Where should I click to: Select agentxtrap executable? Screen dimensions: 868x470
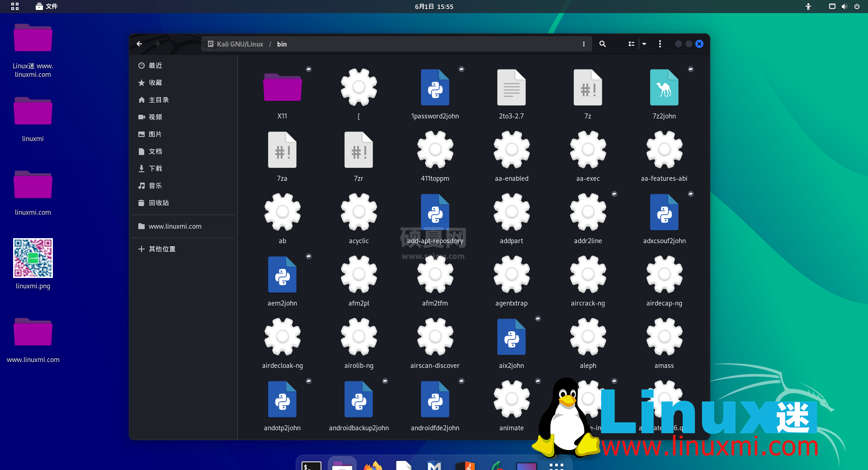coord(511,281)
